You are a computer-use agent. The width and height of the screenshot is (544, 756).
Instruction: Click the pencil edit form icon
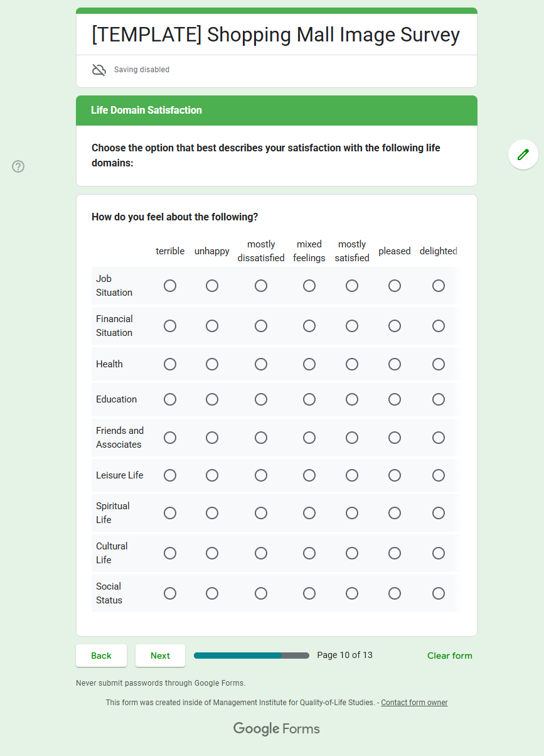(523, 154)
